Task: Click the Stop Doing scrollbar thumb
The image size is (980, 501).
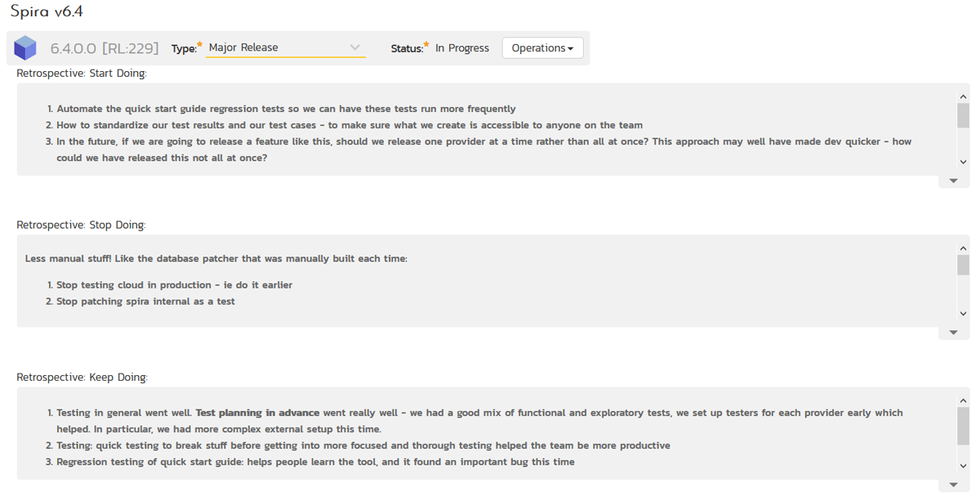Action: tap(964, 265)
